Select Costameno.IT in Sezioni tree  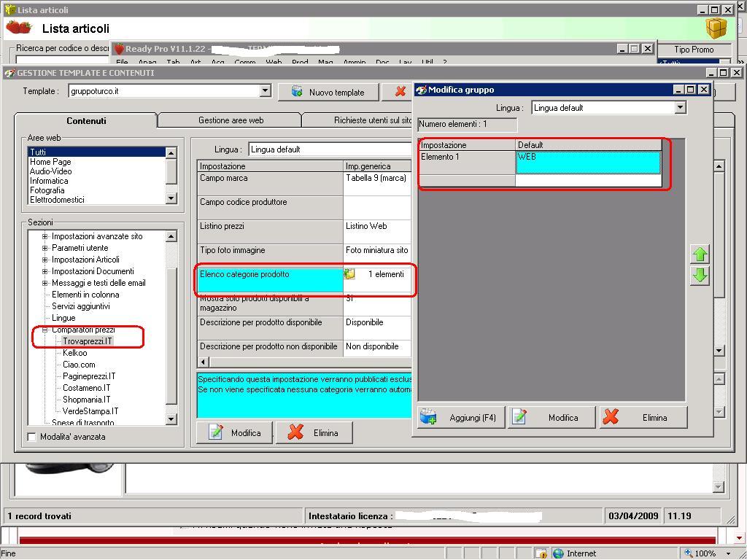pos(87,388)
